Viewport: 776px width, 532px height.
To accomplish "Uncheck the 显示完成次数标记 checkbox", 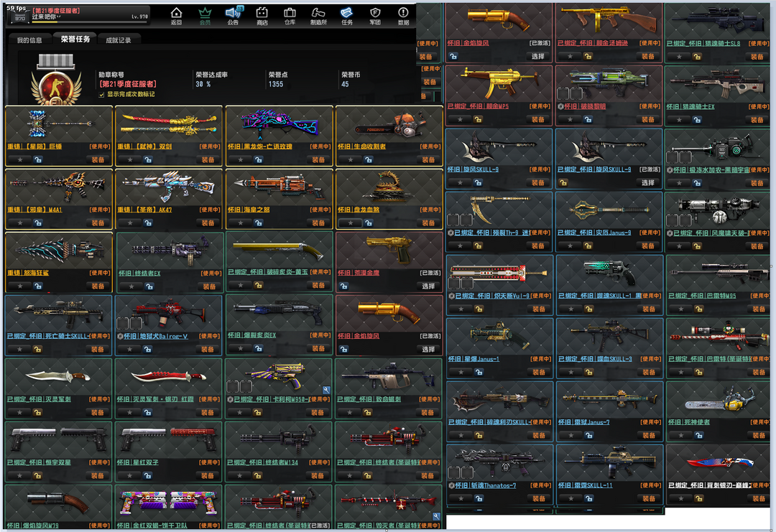I will pos(102,94).
